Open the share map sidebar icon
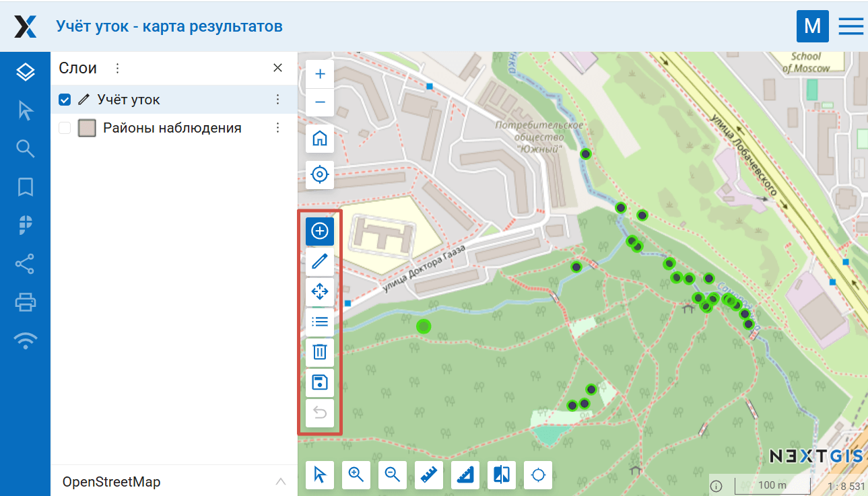 pos(26,264)
